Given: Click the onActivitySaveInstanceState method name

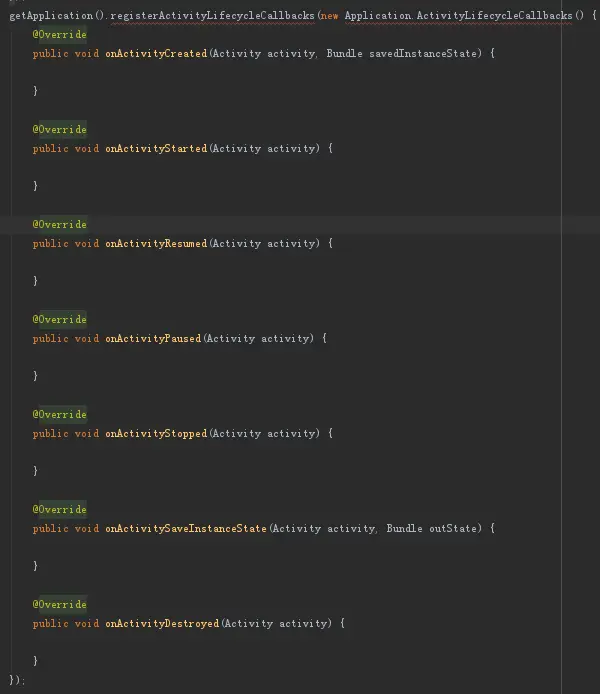Looking at the screenshot, I should 186,528.
